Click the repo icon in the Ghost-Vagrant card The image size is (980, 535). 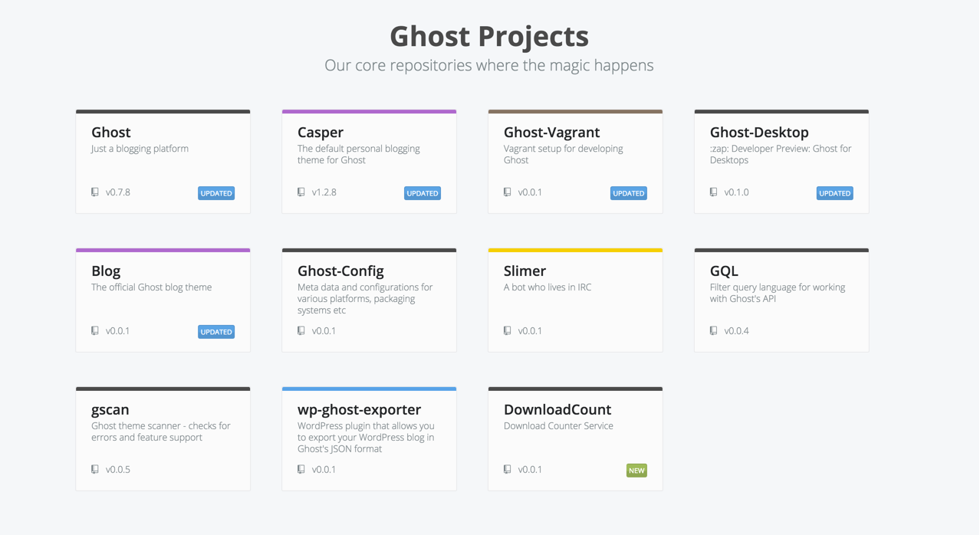(x=508, y=192)
